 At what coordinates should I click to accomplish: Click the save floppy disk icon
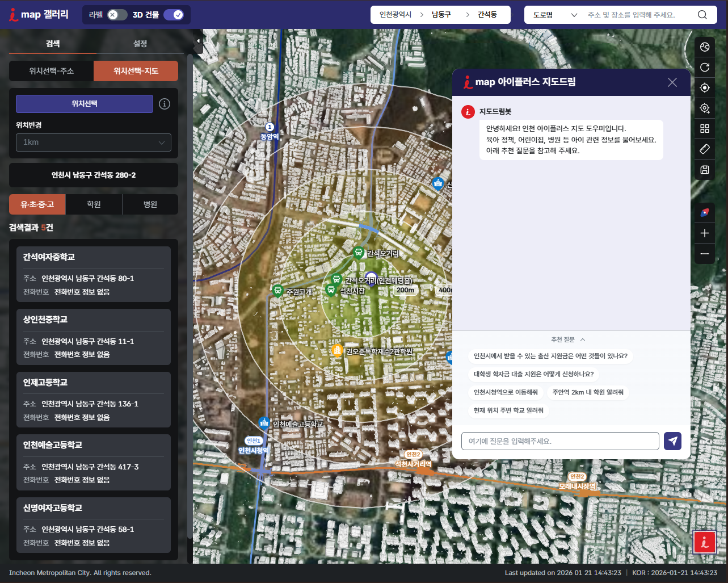(x=705, y=170)
